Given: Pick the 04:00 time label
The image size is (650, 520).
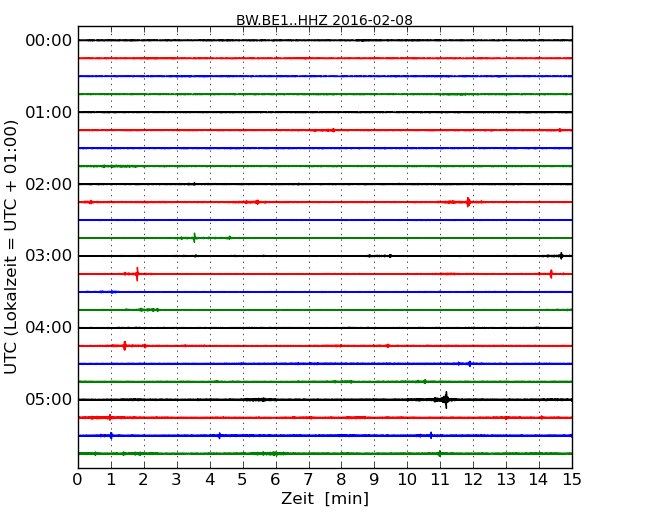Looking at the screenshot, I should click(49, 328).
